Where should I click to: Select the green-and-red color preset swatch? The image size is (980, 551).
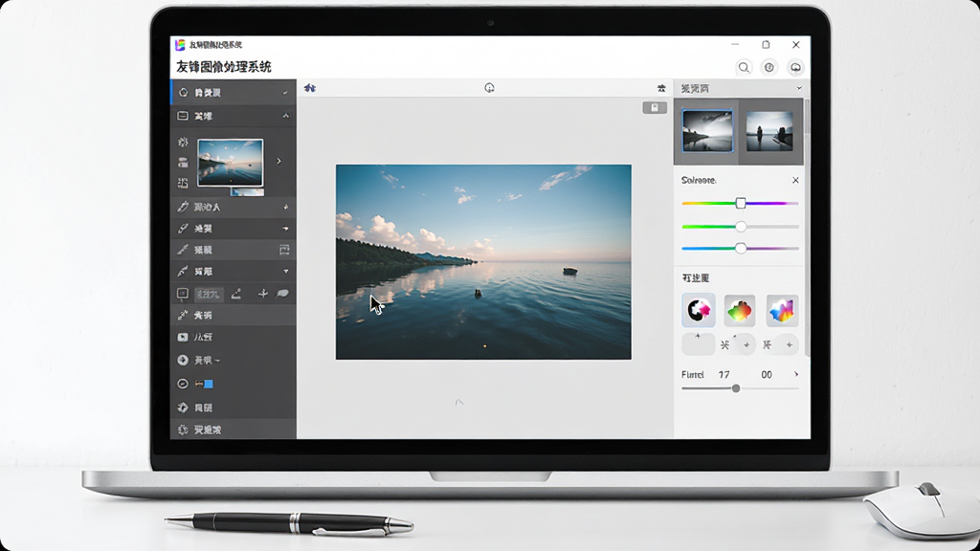(x=740, y=311)
